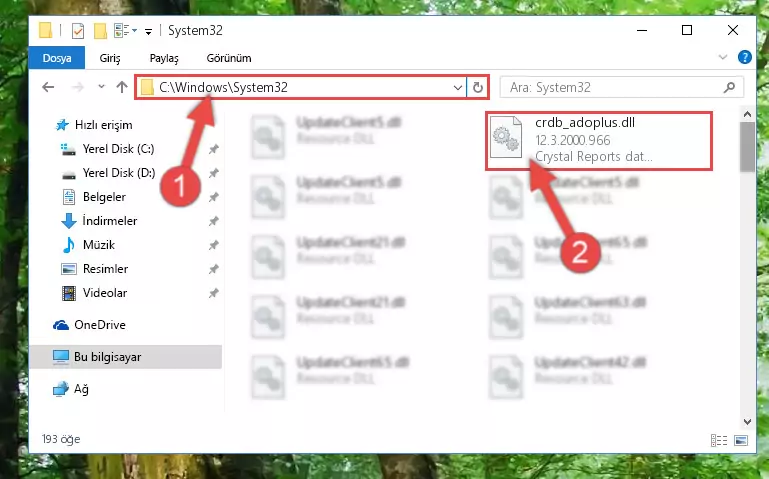This screenshot has height=479, width=769.
Task: Click the crdb_adoplus.dll gear file icon
Action: click(506, 137)
